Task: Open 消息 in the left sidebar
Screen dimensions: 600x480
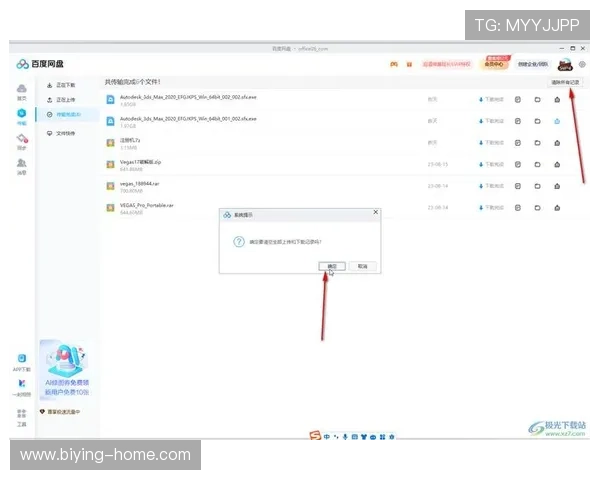Action: pyautogui.click(x=21, y=165)
